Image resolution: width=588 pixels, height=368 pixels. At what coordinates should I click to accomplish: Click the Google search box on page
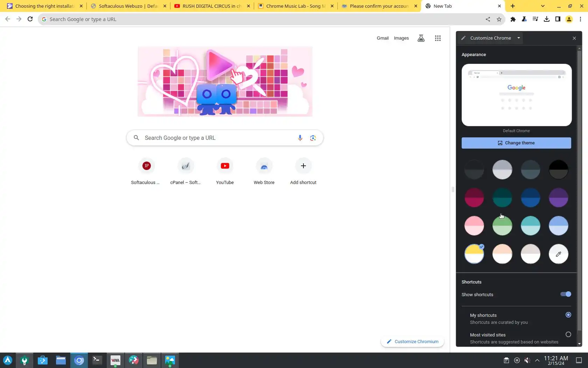pyautogui.click(x=225, y=138)
